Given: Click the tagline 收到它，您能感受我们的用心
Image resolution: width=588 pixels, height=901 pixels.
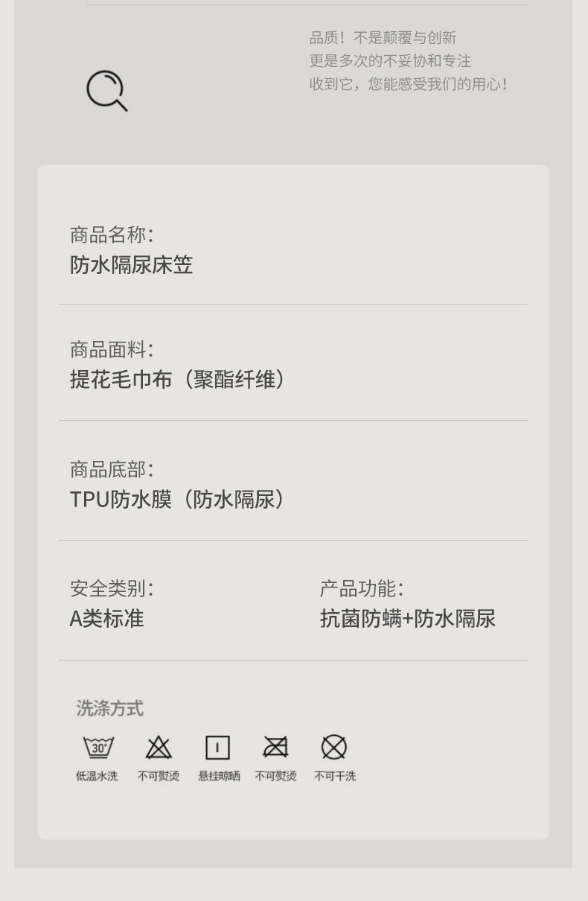Looking at the screenshot, I should coord(408,84).
